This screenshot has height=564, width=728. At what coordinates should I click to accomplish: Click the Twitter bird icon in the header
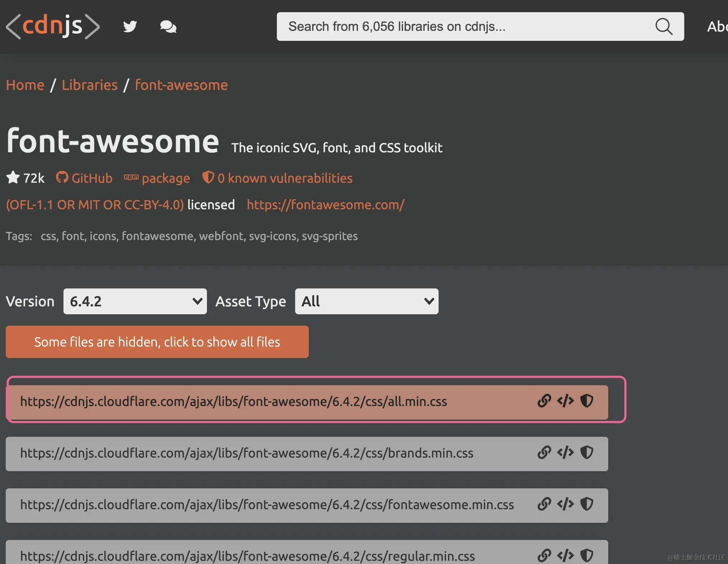click(130, 27)
